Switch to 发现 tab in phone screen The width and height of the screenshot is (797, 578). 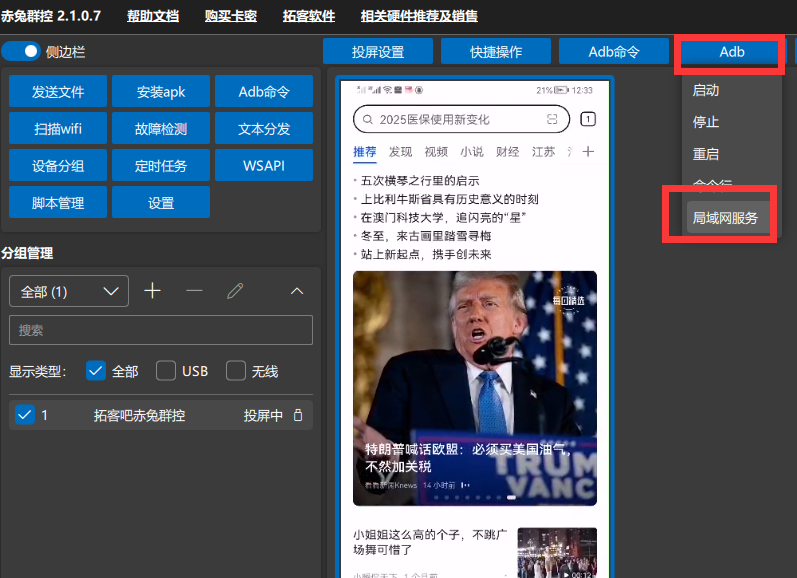401,151
